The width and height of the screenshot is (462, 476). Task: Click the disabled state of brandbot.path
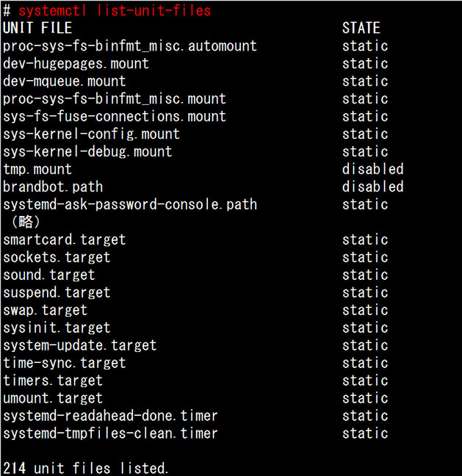click(x=372, y=187)
